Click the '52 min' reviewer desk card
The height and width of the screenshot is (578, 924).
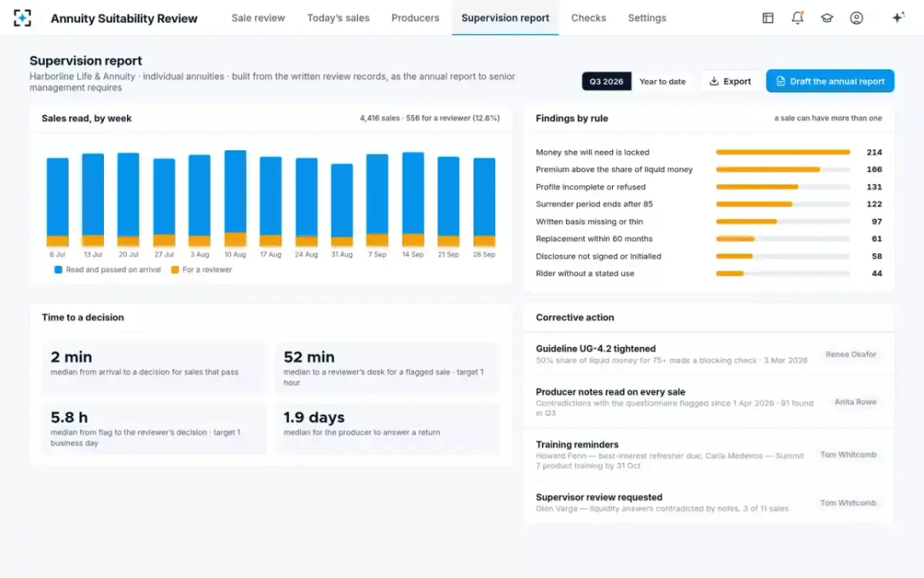coord(387,368)
